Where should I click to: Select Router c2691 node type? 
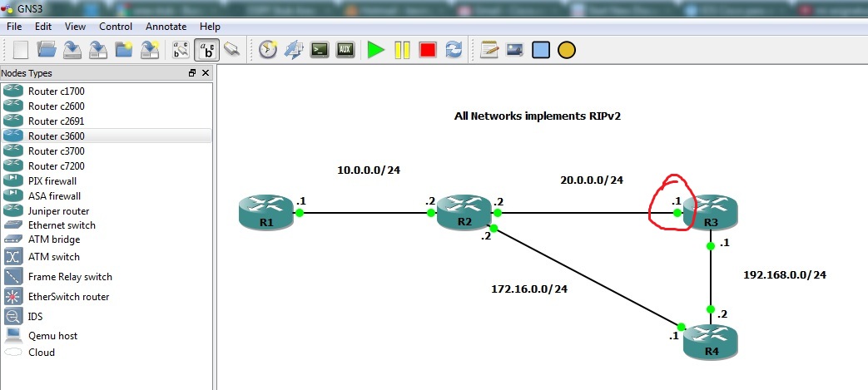point(107,121)
